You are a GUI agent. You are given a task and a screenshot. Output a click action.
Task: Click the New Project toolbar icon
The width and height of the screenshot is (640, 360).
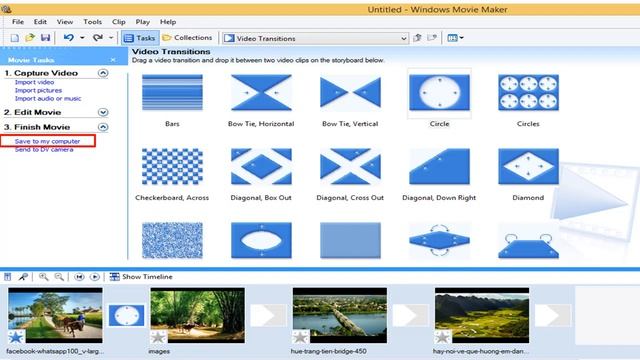point(15,38)
